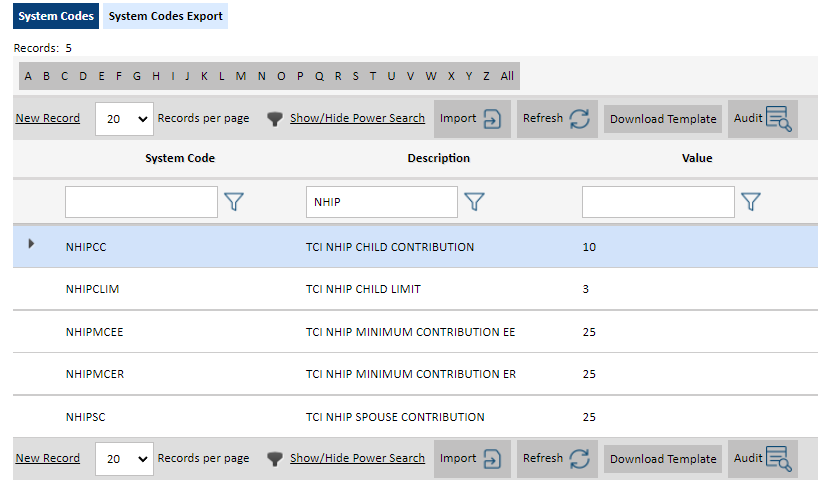Click the bottom Download Template button
Image resolution: width=830 pixels, height=490 pixels.
coord(663,459)
